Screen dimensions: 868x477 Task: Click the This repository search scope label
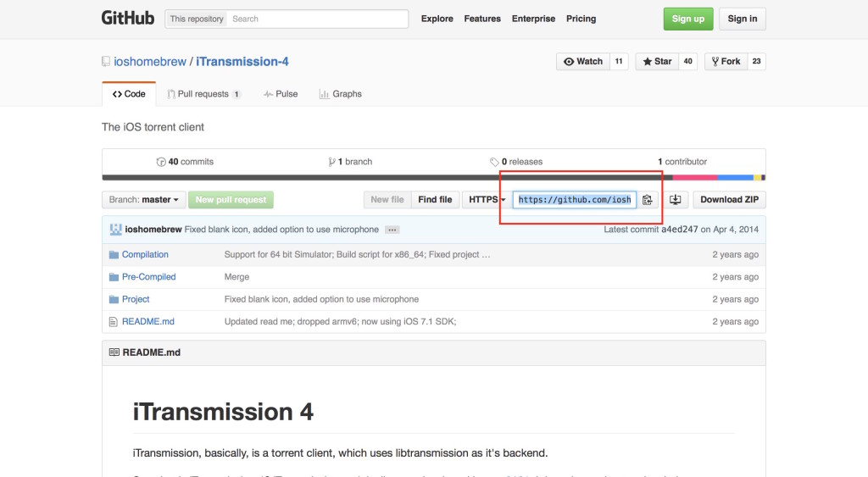197,19
